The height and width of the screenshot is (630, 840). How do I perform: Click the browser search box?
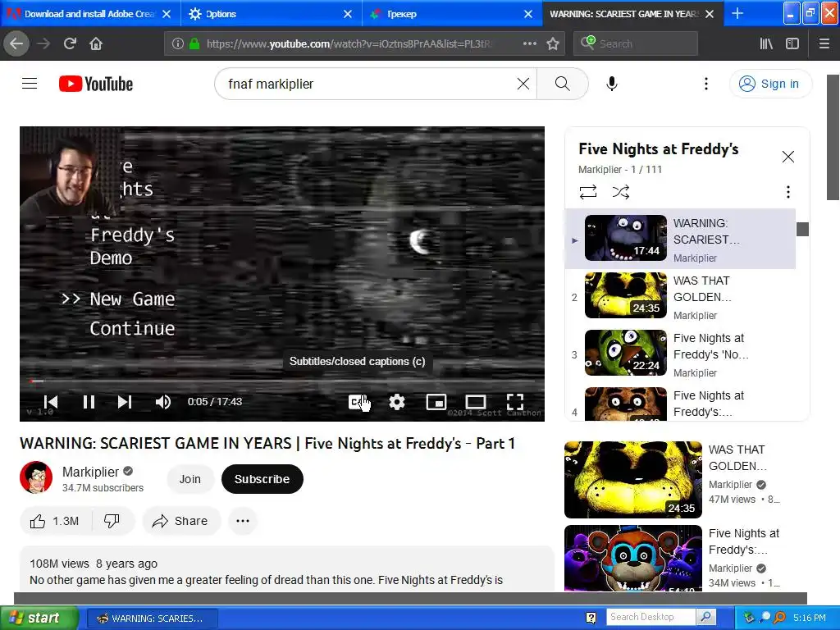[x=636, y=44]
